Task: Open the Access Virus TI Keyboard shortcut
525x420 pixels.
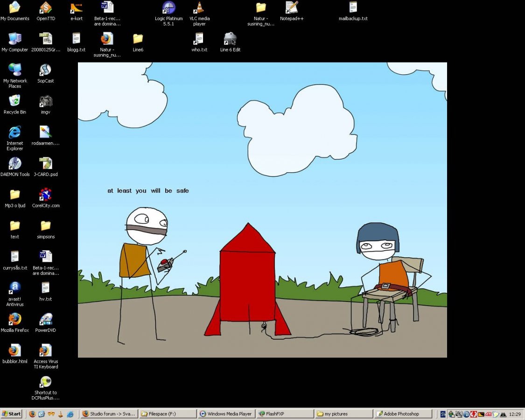Action: (45, 351)
